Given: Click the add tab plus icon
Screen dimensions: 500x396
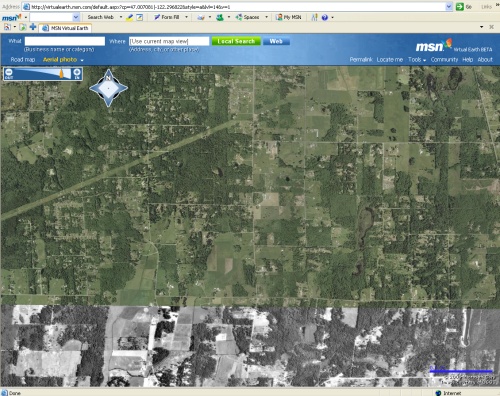Looking at the screenshot, I should click(x=33, y=27).
